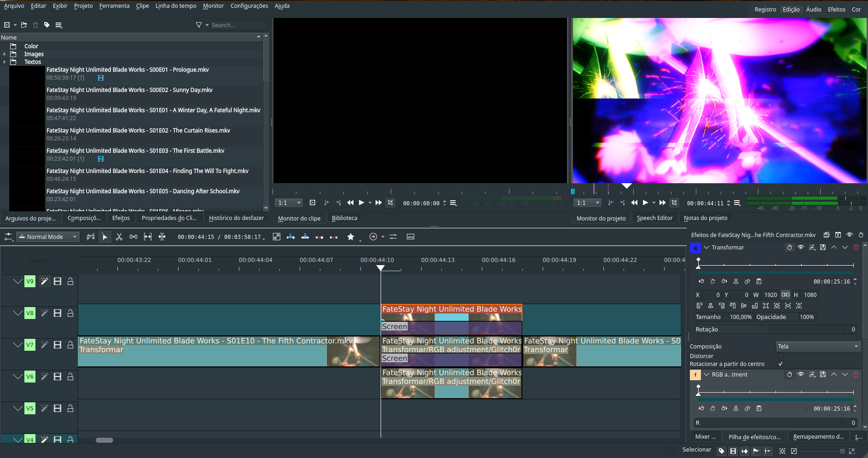Image resolution: width=868 pixels, height=458 pixels.
Task: Switch to the Biblioteca tab
Action: point(344,218)
